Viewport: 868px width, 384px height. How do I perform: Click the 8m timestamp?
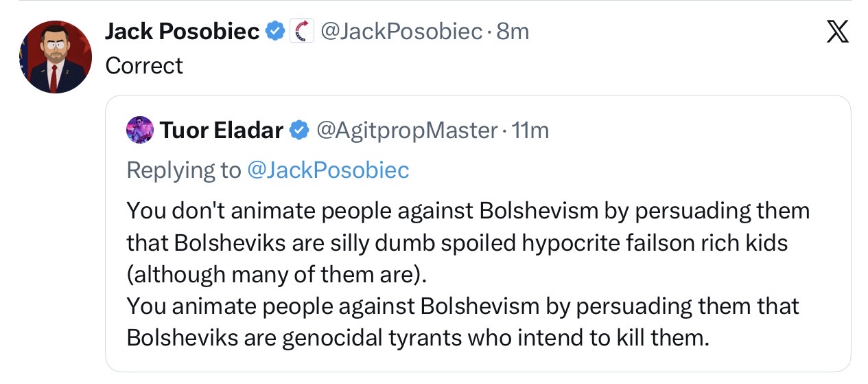point(512,32)
